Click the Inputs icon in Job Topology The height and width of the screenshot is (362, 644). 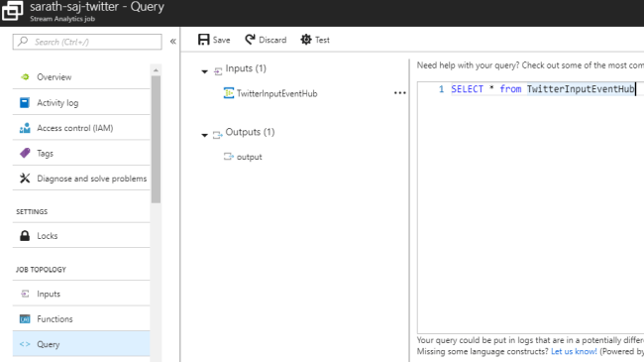click(x=25, y=294)
